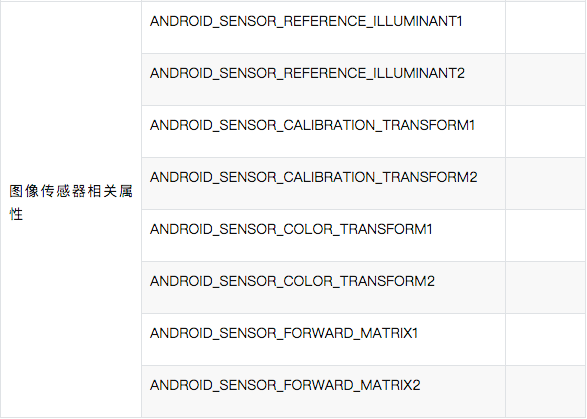This screenshot has height=419, width=587.
Task: Select the ANDROID_SENSOR_REFERENCE_ILLUMINANT2 entry
Action: (x=307, y=73)
